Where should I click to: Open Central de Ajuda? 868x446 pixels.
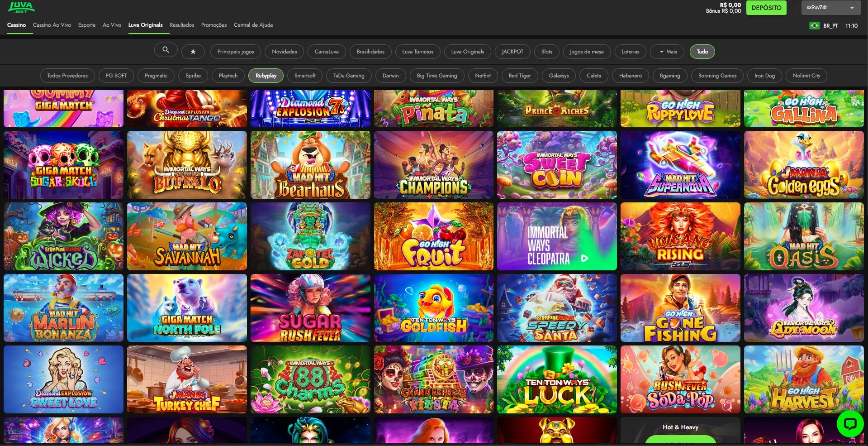pyautogui.click(x=253, y=25)
